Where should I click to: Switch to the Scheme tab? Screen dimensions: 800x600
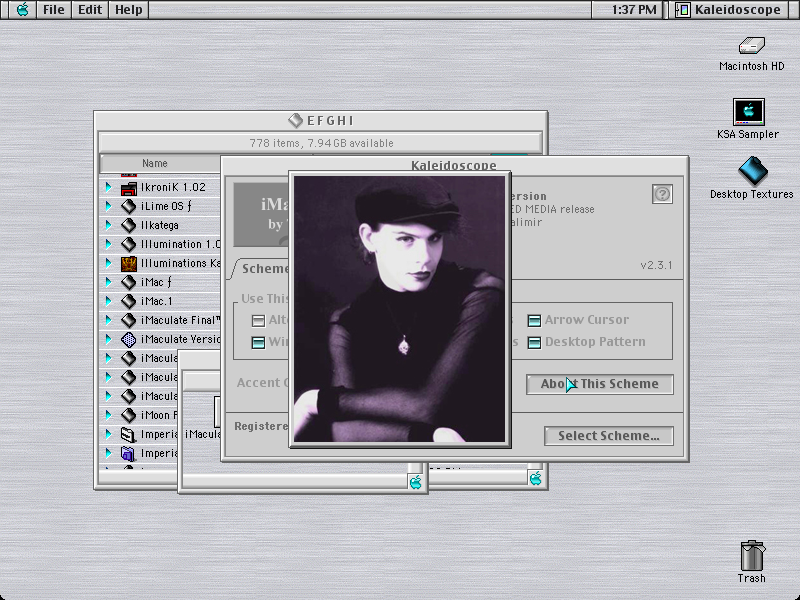click(x=263, y=269)
